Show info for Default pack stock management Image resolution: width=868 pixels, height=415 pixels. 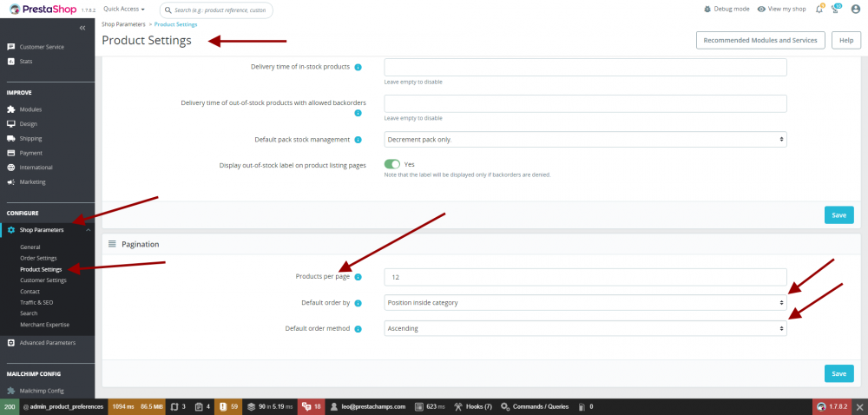point(358,140)
